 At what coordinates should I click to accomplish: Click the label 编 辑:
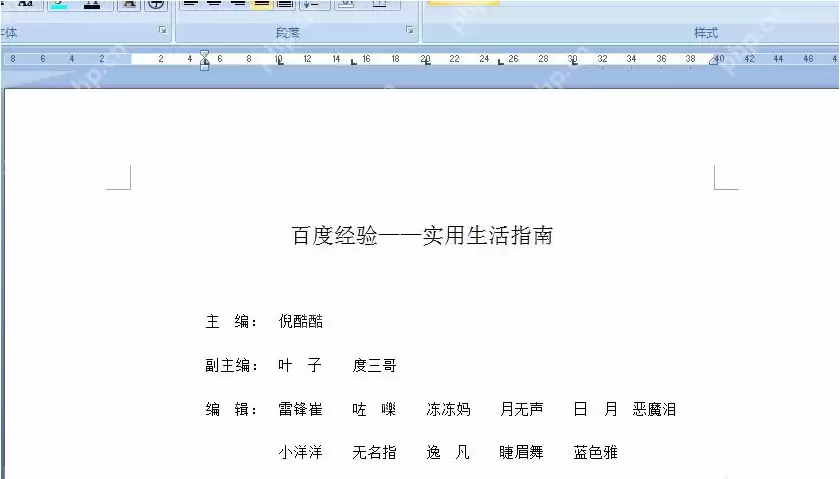(x=232, y=409)
